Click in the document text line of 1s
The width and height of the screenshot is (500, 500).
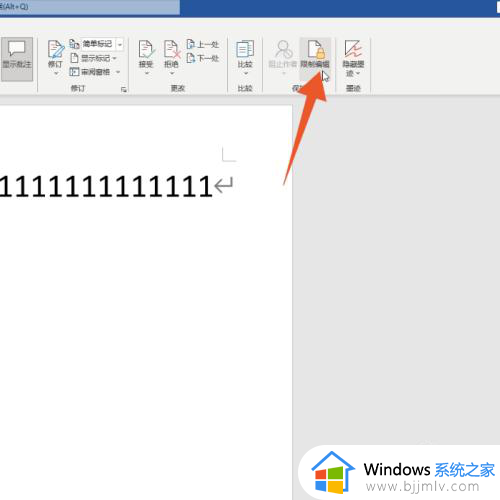106,186
